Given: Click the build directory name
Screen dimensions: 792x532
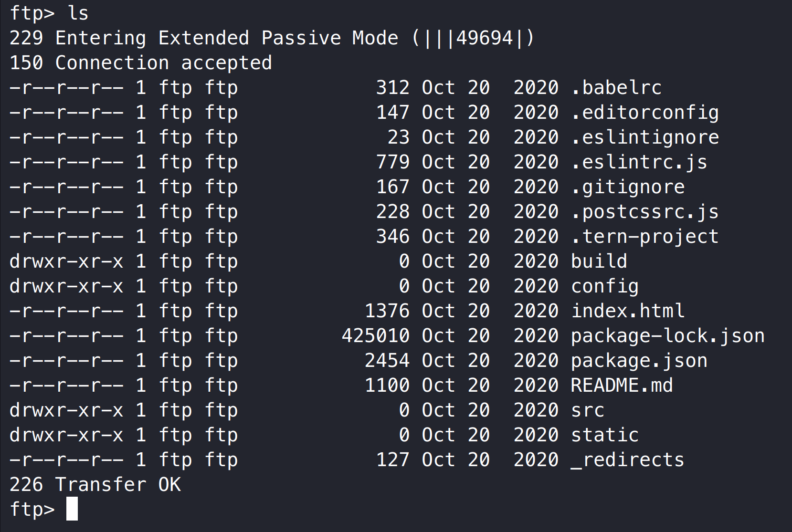Looking at the screenshot, I should 599,261.
